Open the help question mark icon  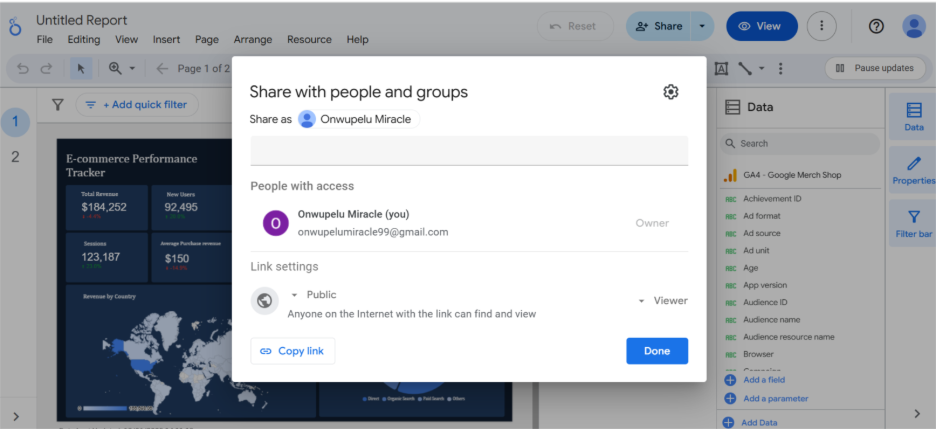pos(876,26)
